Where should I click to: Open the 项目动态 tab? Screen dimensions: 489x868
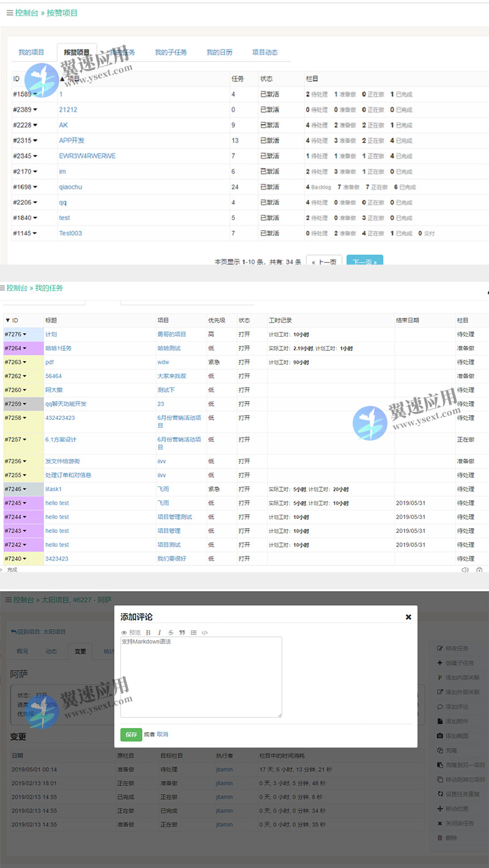click(265, 53)
